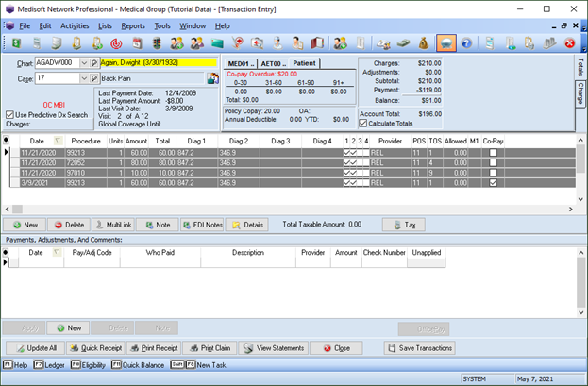Click the red X exit toolbar icon
The width and height of the screenshot is (588, 386).
pyautogui.click(x=570, y=43)
